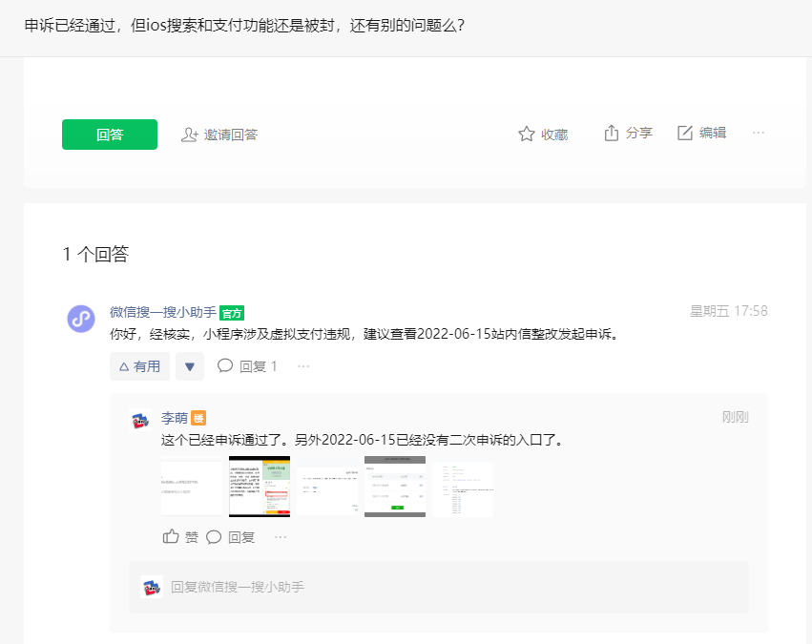Open more options ellipsis on the answer

coord(303,366)
